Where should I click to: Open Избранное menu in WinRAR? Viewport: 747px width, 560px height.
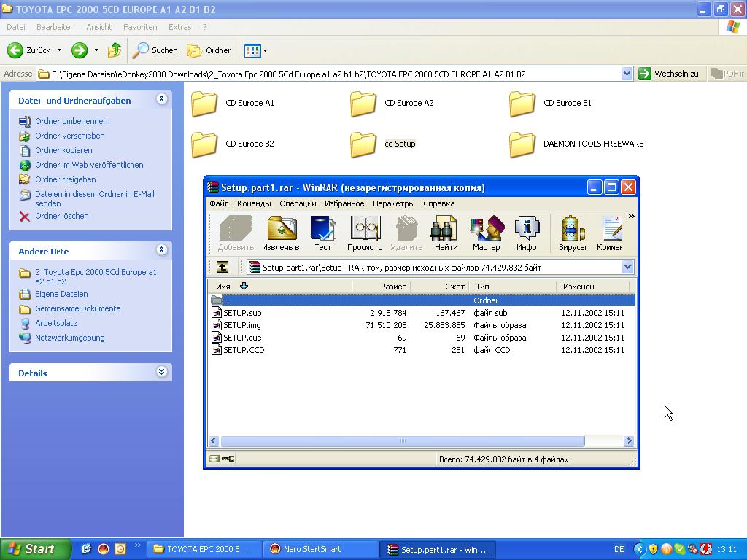[344, 203]
